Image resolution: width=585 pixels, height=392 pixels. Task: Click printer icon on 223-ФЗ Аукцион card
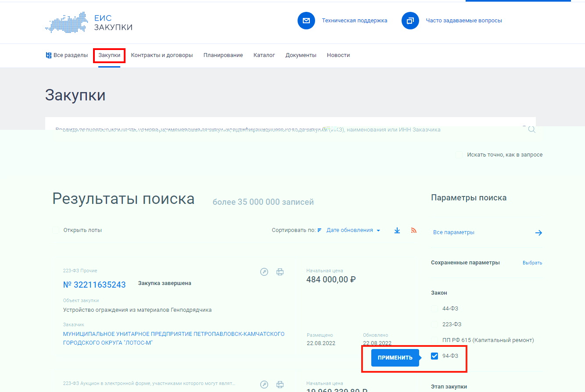[280, 385]
